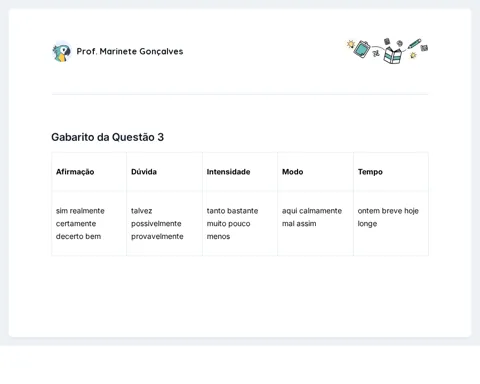This screenshot has height=384, width=480.
Task: Click the cell with aqui calmamente
Action: pos(315,223)
